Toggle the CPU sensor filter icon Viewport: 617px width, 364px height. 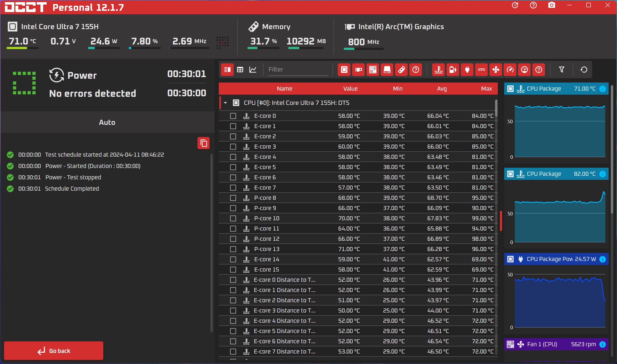344,70
